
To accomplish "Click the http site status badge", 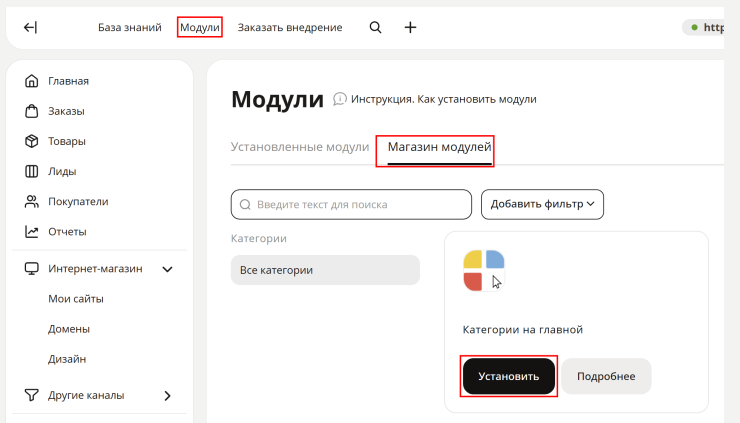I will [x=705, y=27].
